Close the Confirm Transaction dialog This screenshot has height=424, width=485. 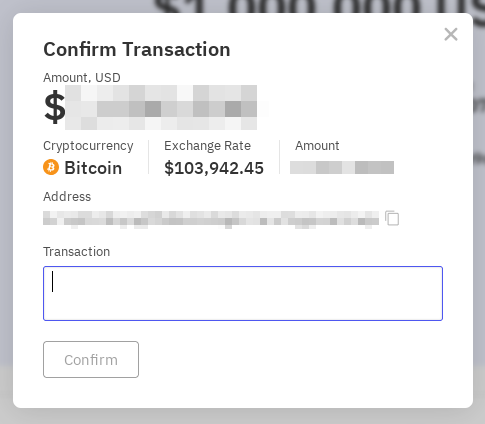pyautogui.click(x=451, y=34)
